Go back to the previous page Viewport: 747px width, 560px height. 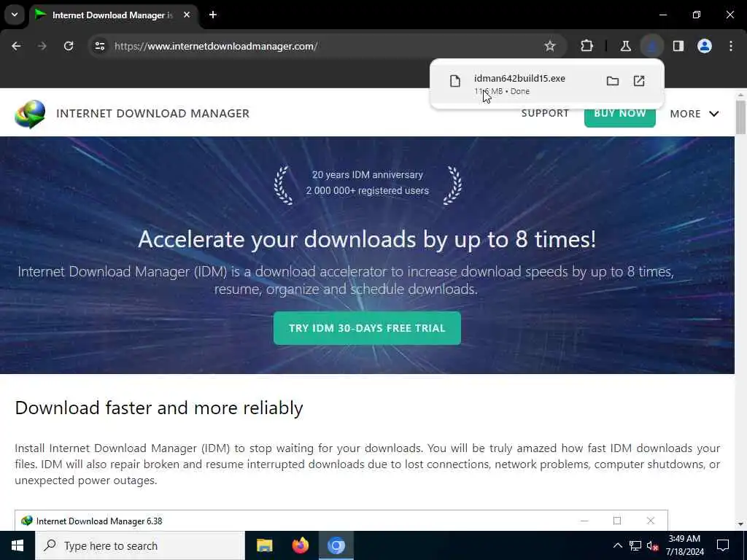pyautogui.click(x=16, y=46)
